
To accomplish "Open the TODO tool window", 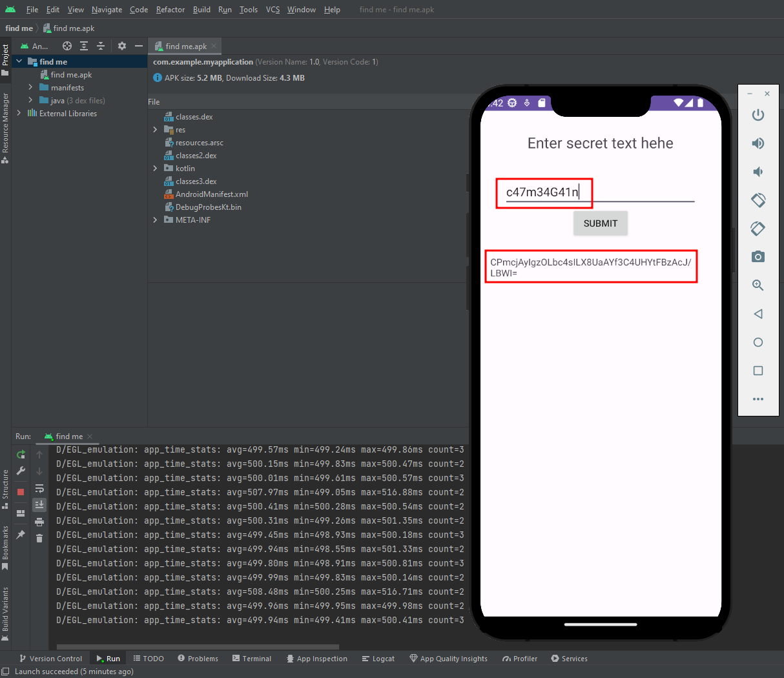I will [149, 659].
